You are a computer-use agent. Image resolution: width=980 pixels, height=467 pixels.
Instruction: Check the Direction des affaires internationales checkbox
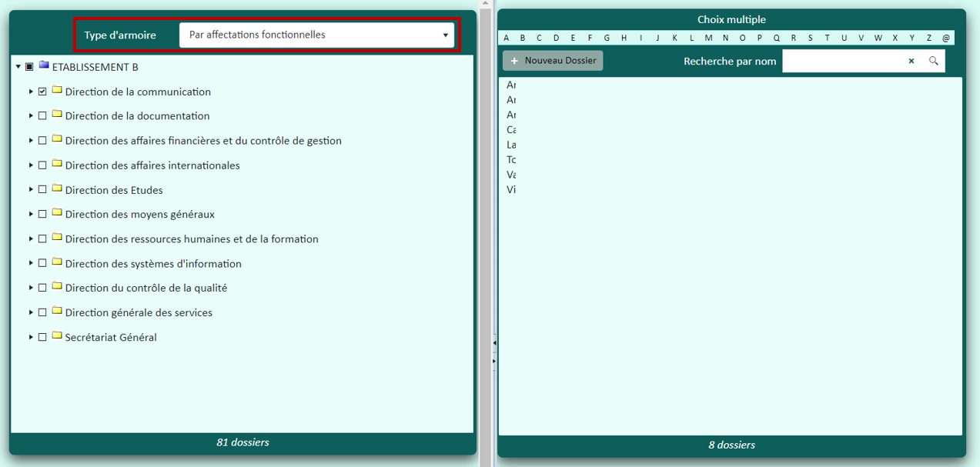pyautogui.click(x=42, y=165)
